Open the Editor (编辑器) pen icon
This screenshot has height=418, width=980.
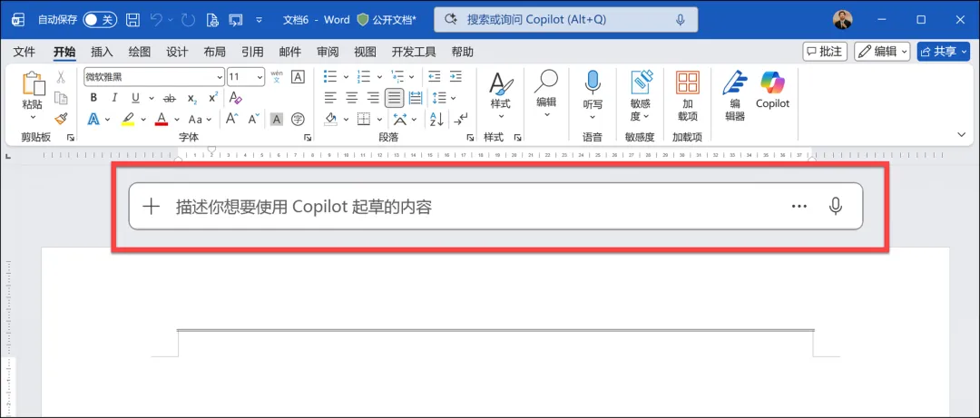[x=735, y=96]
